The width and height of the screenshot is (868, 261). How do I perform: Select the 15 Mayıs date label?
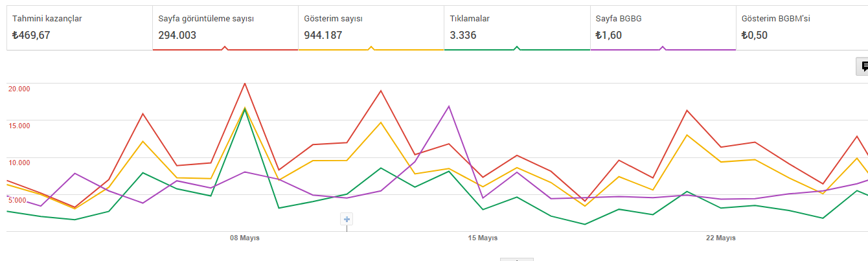click(483, 238)
